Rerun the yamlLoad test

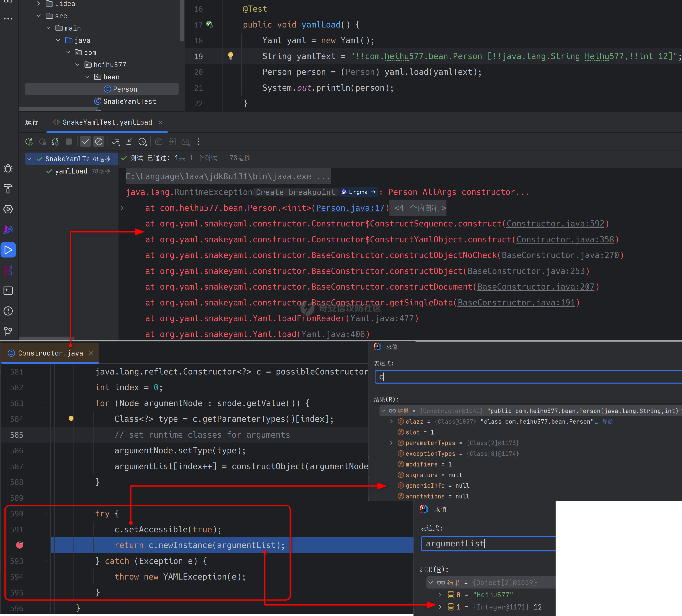tap(29, 142)
